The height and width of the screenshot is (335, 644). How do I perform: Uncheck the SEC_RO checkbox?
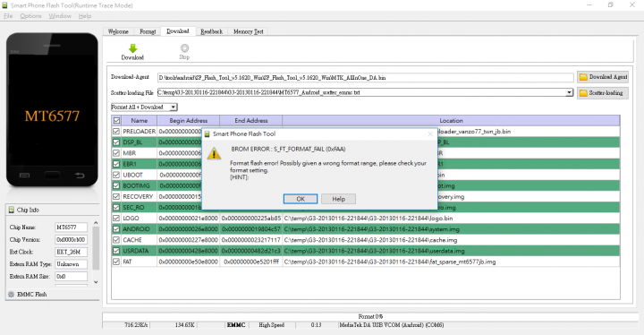(116, 208)
